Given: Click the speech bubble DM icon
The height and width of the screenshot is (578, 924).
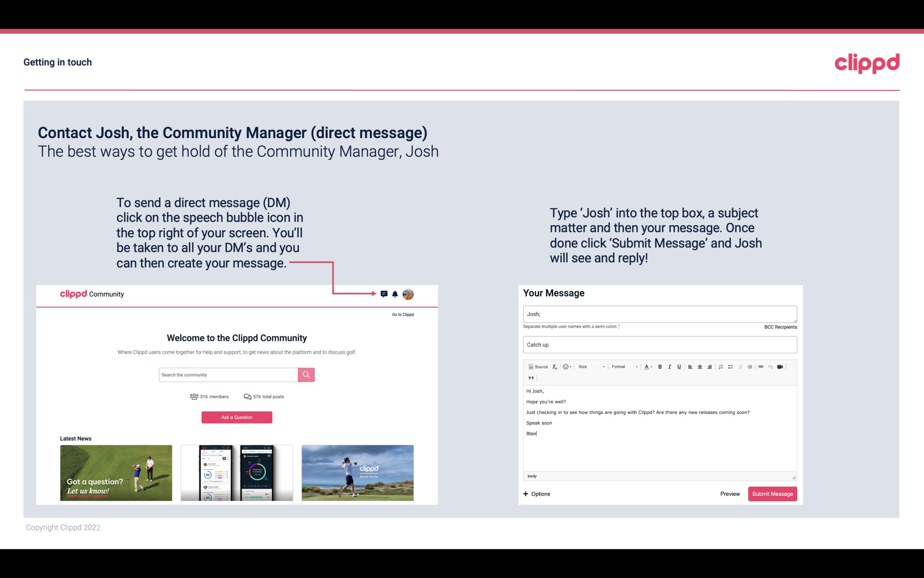Looking at the screenshot, I should (384, 294).
